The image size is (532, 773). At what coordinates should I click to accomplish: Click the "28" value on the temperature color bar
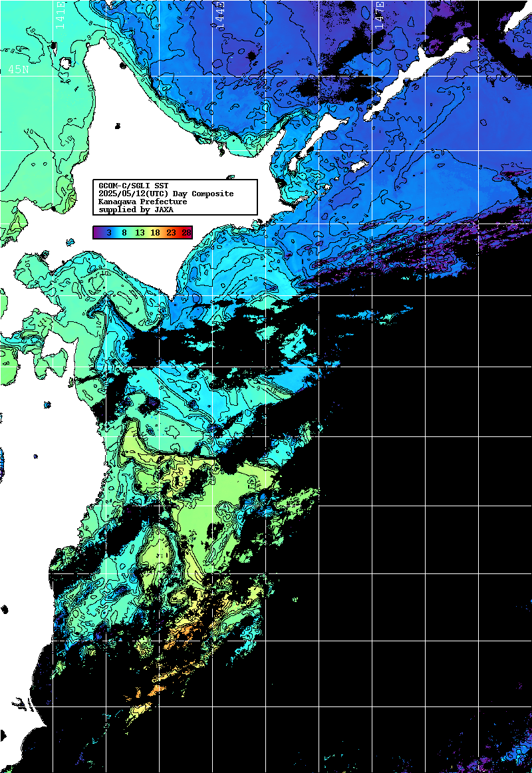(186, 233)
